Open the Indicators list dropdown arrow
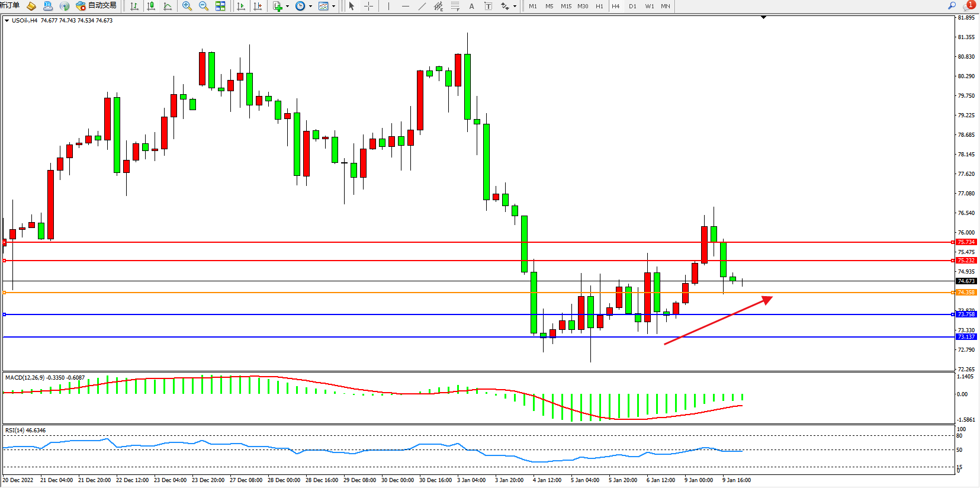 287,7
